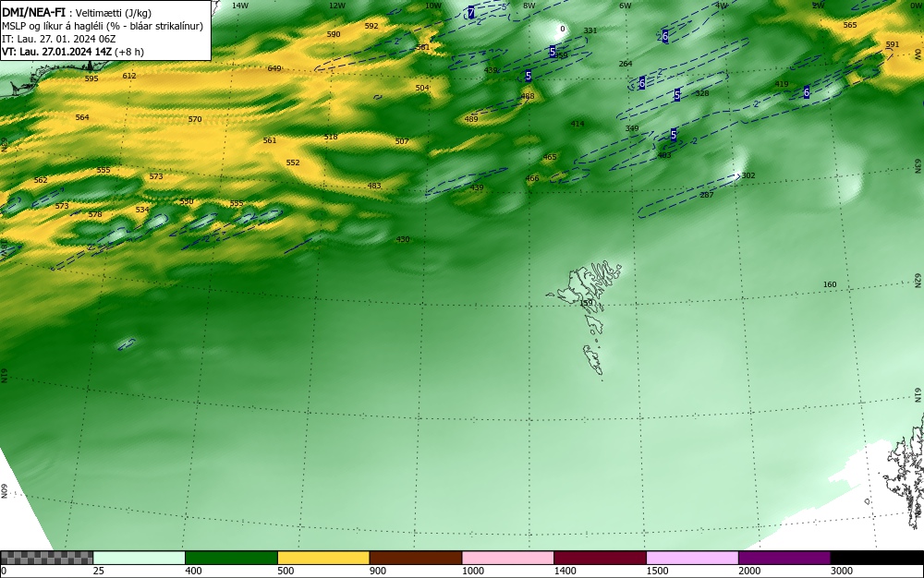Click the map value 565

tap(850, 25)
